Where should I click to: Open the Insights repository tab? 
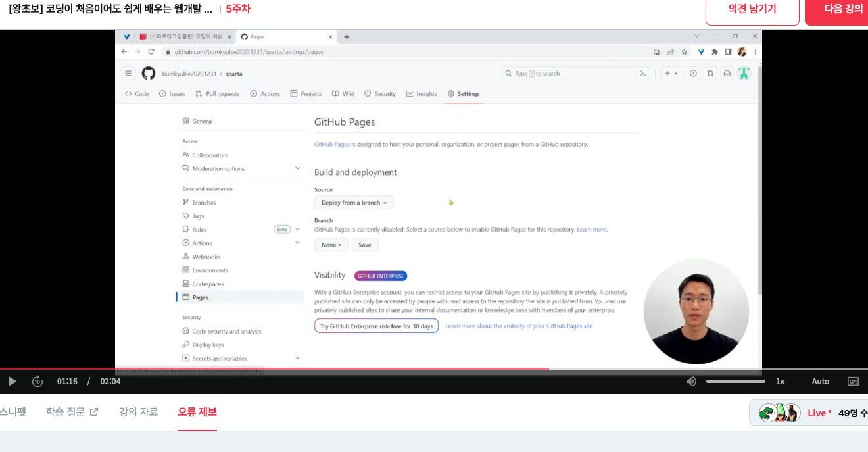point(422,94)
